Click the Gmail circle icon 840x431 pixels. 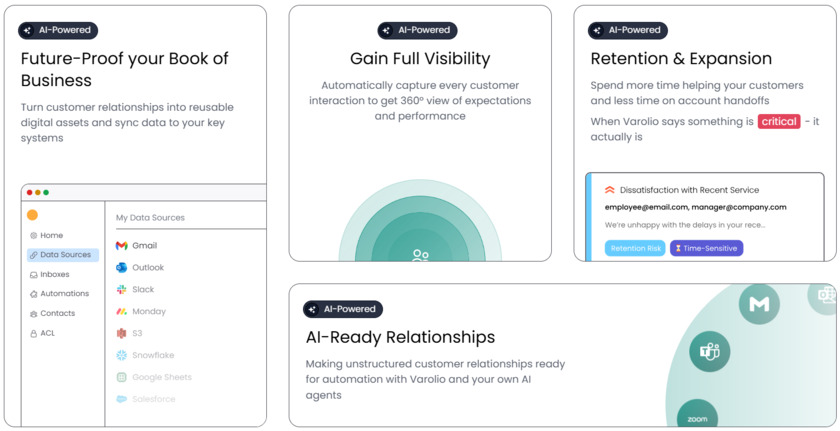(759, 304)
